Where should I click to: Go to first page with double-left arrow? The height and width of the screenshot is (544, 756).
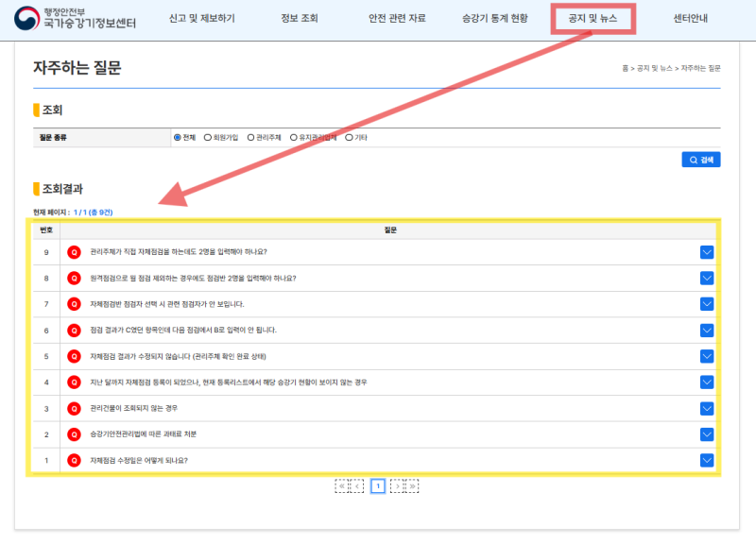pos(342,486)
